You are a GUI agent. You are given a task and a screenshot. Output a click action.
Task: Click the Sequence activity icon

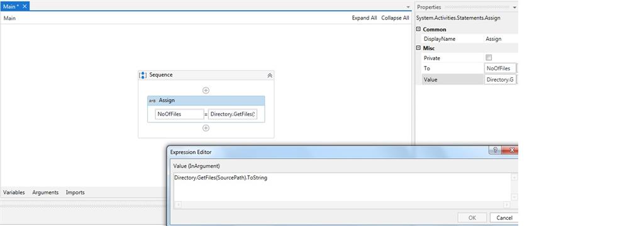(x=143, y=75)
